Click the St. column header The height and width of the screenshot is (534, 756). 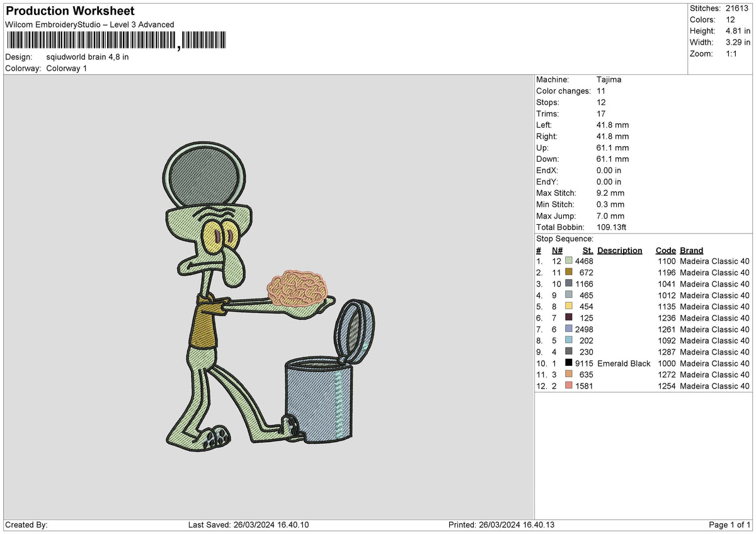588,250
